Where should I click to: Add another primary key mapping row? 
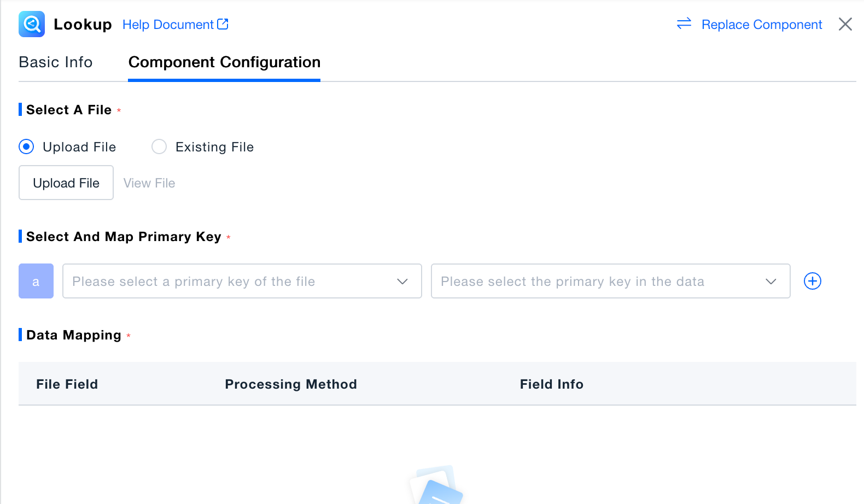812,281
